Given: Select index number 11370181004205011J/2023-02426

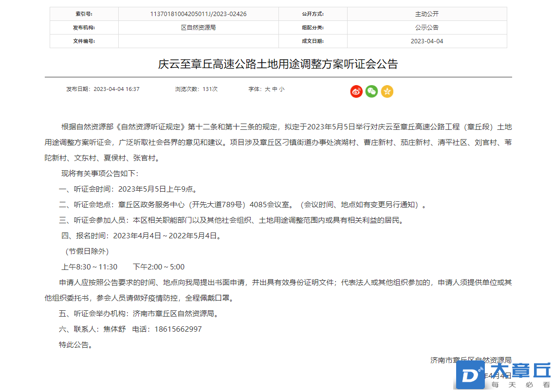Looking at the screenshot, I should [198, 14].
